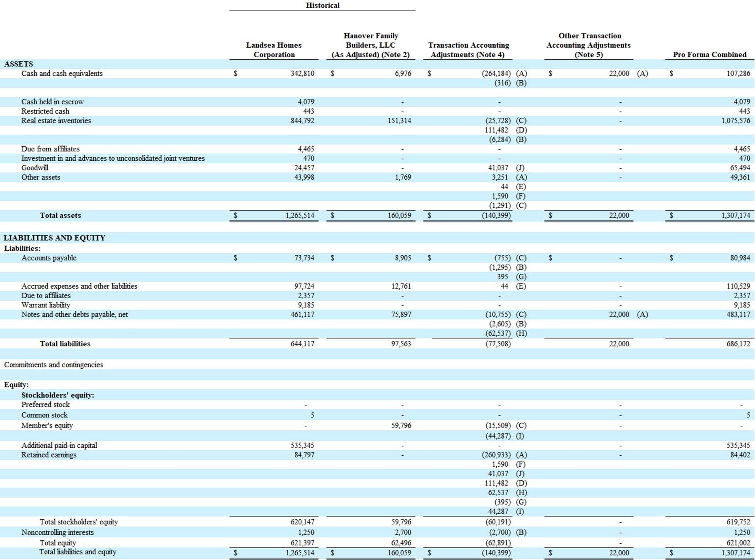This screenshot has height=560, width=755.
Task: Click the value 43,998
Action: pyautogui.click(x=304, y=177)
